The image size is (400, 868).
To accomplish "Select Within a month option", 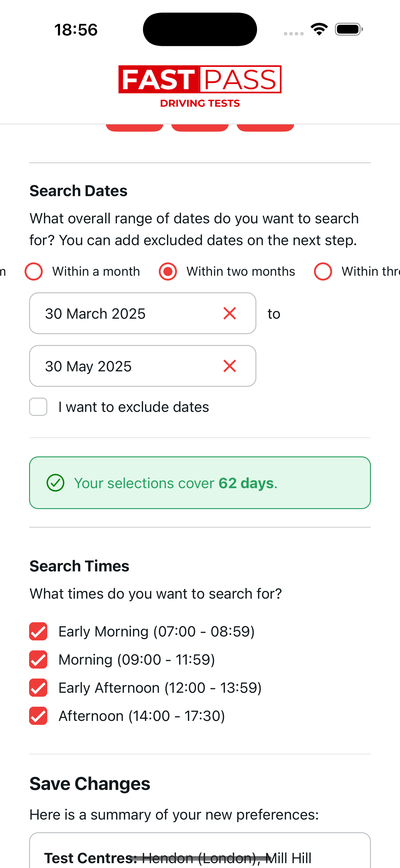I will [x=34, y=271].
